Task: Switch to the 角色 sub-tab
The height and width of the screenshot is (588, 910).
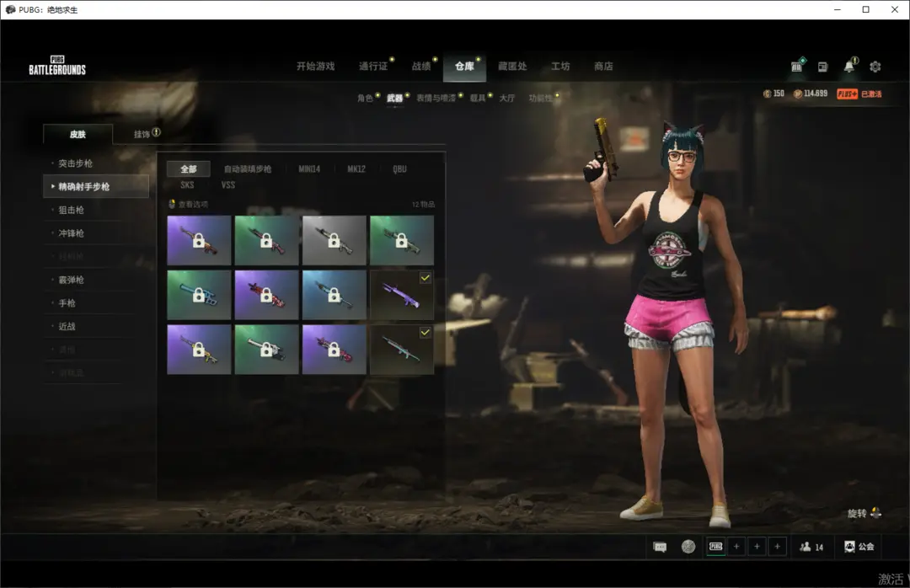Action: click(365, 98)
